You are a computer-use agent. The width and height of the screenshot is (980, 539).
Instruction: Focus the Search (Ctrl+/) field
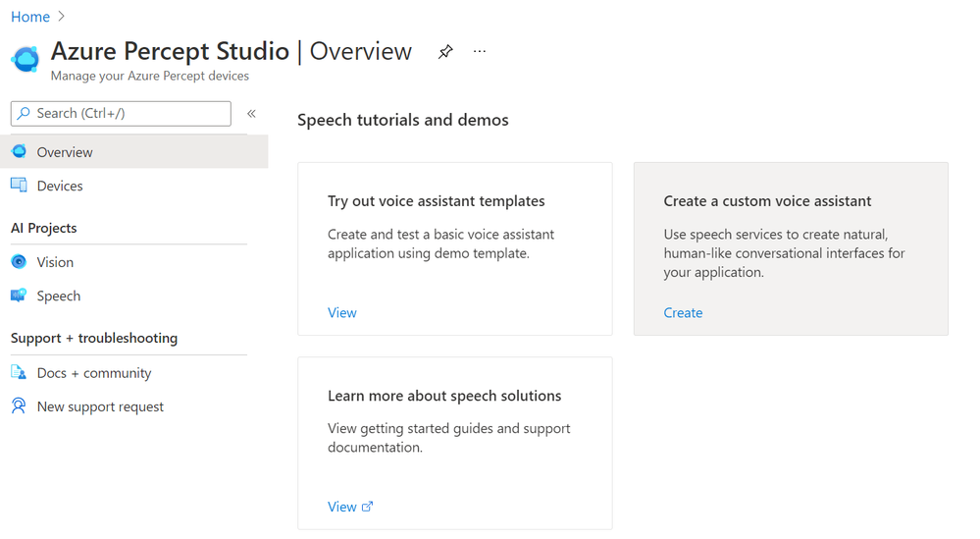(x=121, y=113)
